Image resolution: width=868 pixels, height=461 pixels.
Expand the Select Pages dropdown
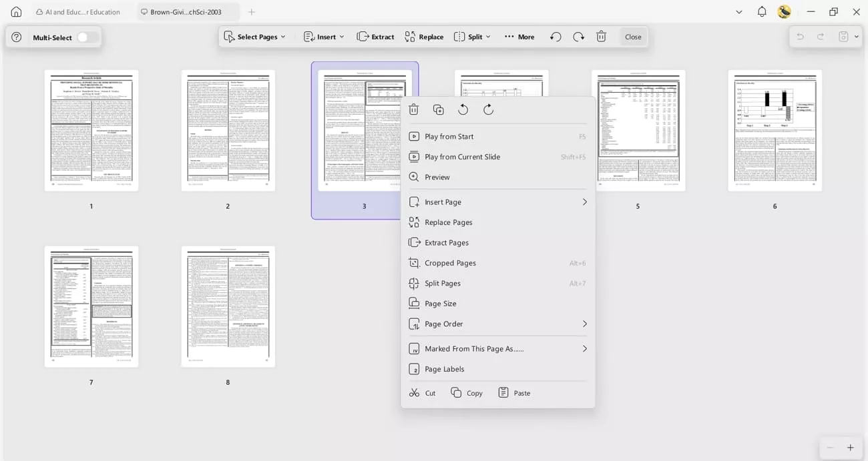(x=255, y=37)
